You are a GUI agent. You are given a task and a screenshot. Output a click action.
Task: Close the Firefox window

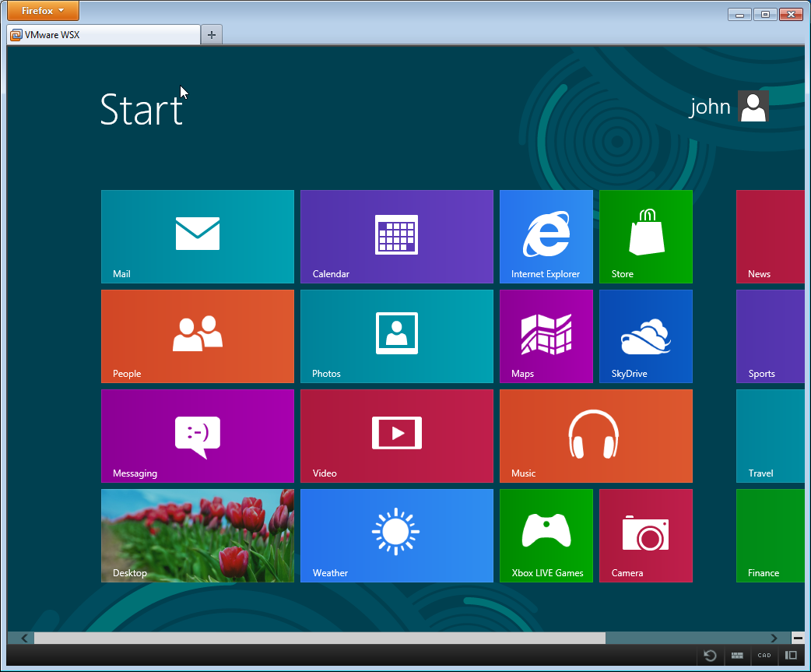point(791,15)
